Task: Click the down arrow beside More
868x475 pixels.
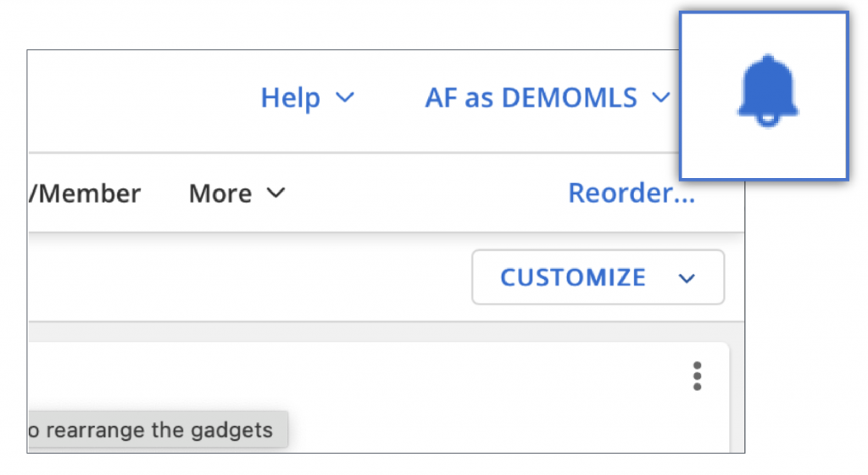Action: click(275, 193)
